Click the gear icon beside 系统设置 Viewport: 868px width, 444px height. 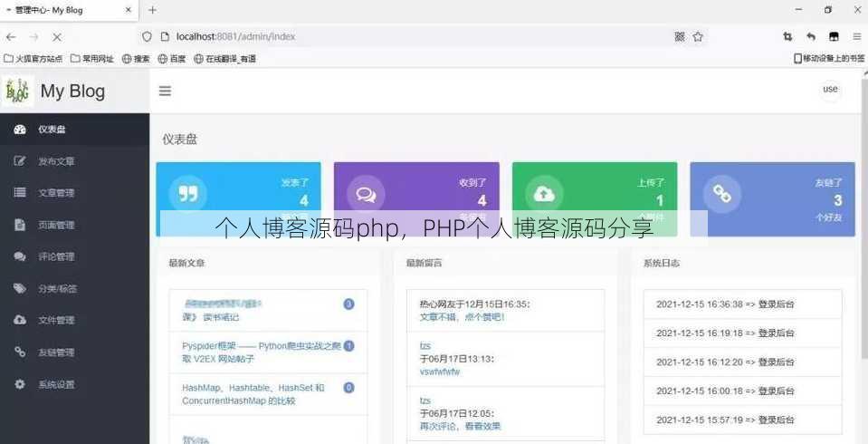pos(20,384)
